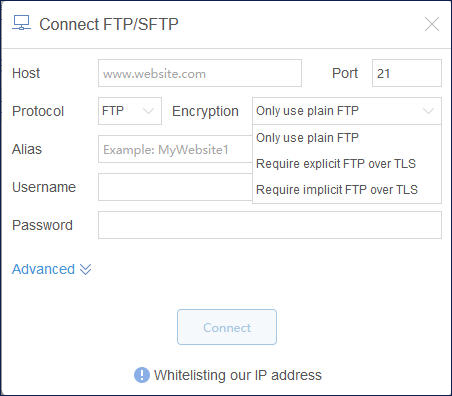Screen dimensions: 452x396
Task: Click the computer network icon in title
Action: 21,23
